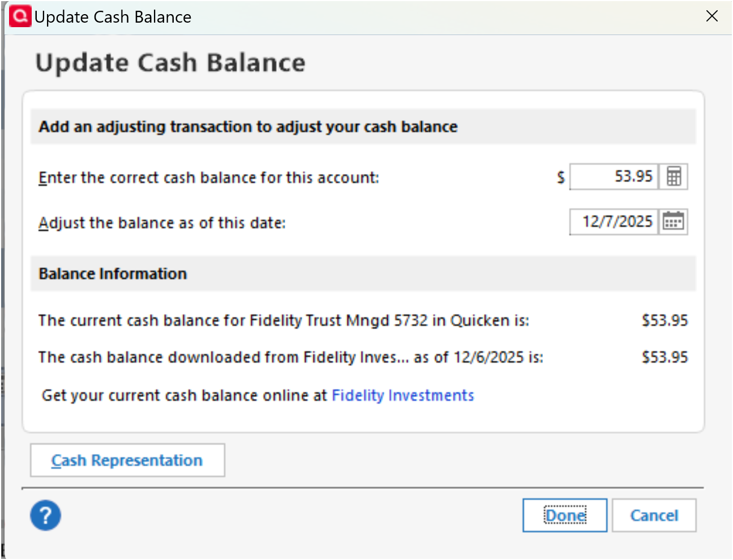Click the Cash Representation button

click(x=127, y=460)
